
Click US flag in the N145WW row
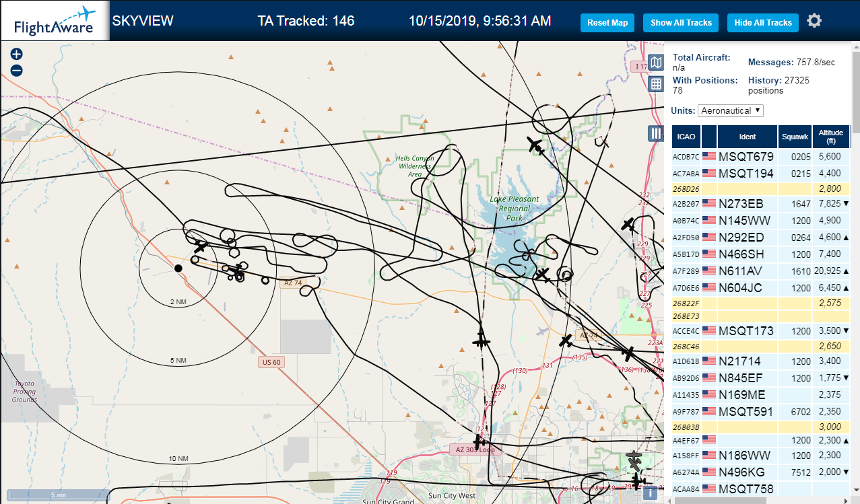[709, 220]
